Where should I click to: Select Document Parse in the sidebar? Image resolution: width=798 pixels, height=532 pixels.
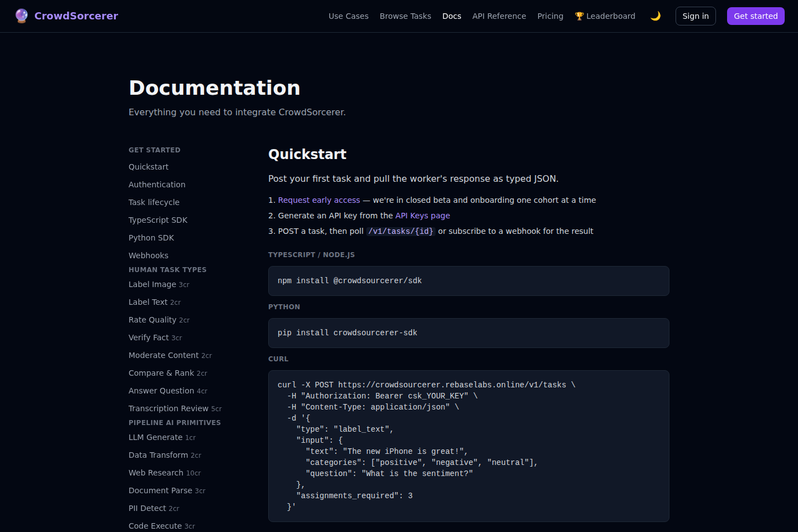tap(167, 490)
